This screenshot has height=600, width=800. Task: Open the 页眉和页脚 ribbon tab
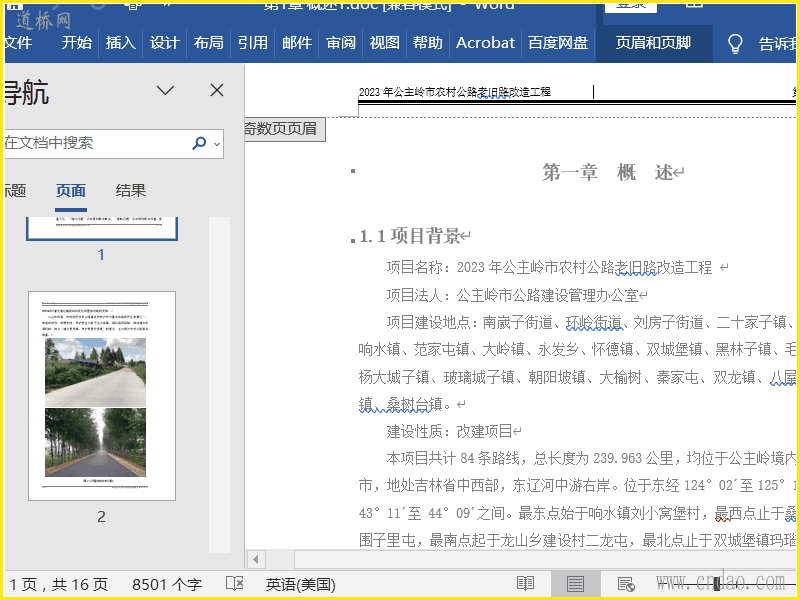pos(653,43)
